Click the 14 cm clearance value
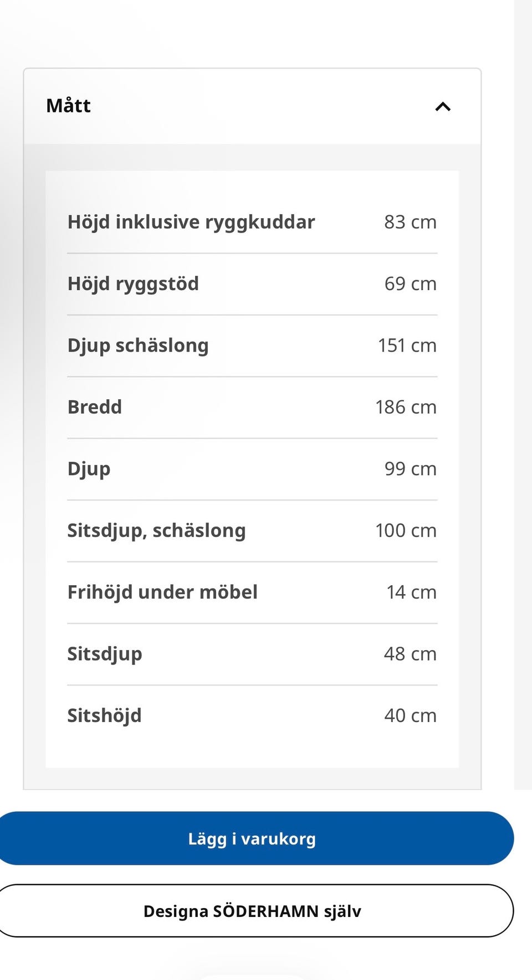This screenshot has width=532, height=980. point(411,592)
